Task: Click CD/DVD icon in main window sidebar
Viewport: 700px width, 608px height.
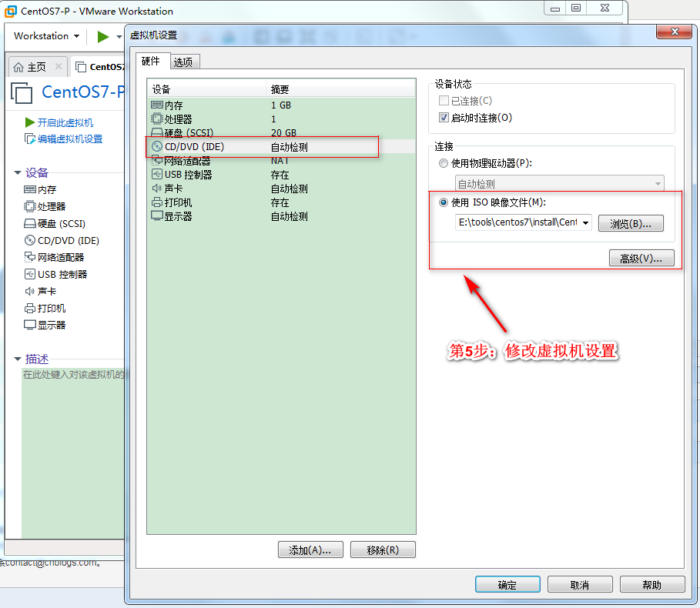Action: tap(30, 240)
